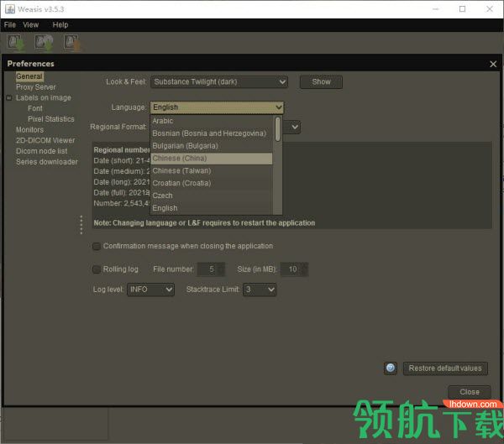Open the View menu
504x444 pixels.
[x=31, y=24]
